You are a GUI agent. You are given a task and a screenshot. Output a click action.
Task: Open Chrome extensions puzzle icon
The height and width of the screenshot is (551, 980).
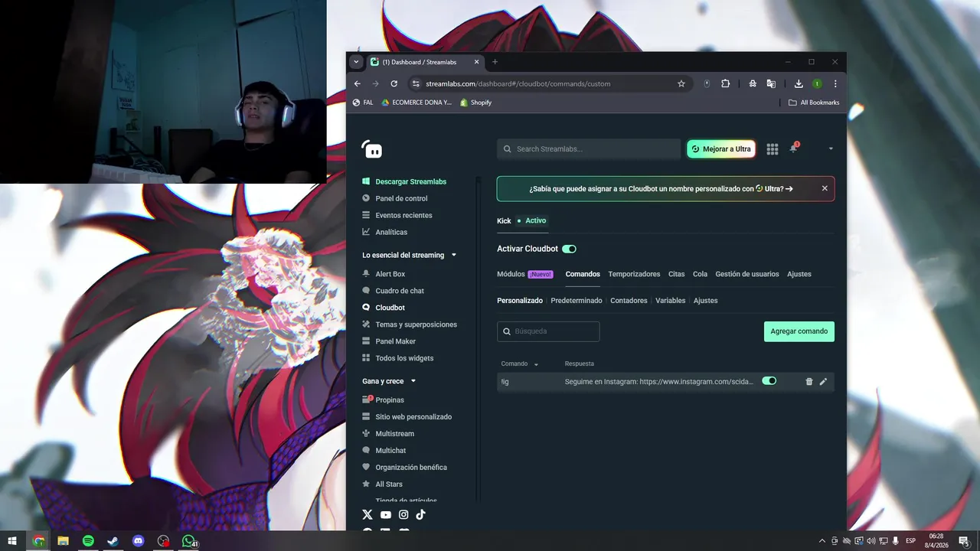pos(726,83)
